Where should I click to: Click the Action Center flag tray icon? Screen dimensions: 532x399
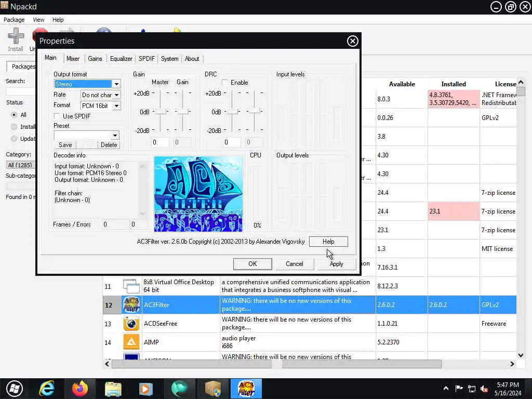point(459,389)
